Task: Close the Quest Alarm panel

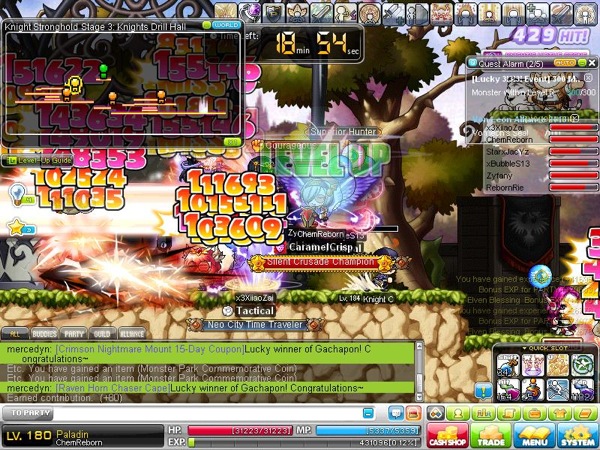Action: pos(592,63)
